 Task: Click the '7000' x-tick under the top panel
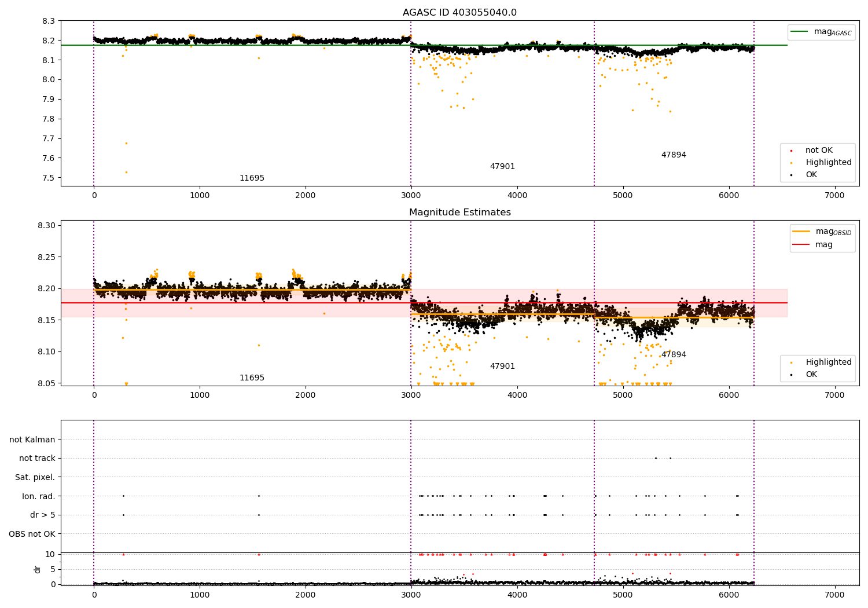(x=834, y=196)
